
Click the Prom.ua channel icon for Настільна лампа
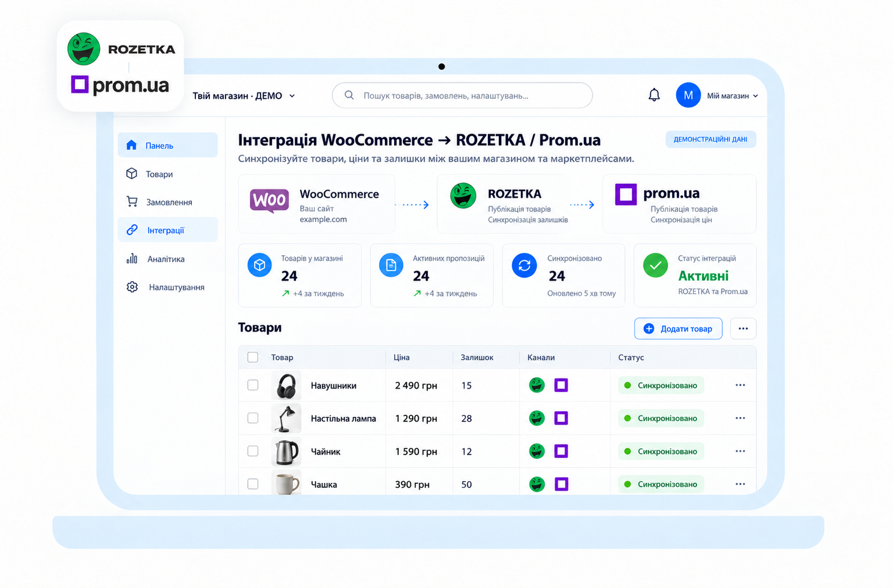(561, 418)
